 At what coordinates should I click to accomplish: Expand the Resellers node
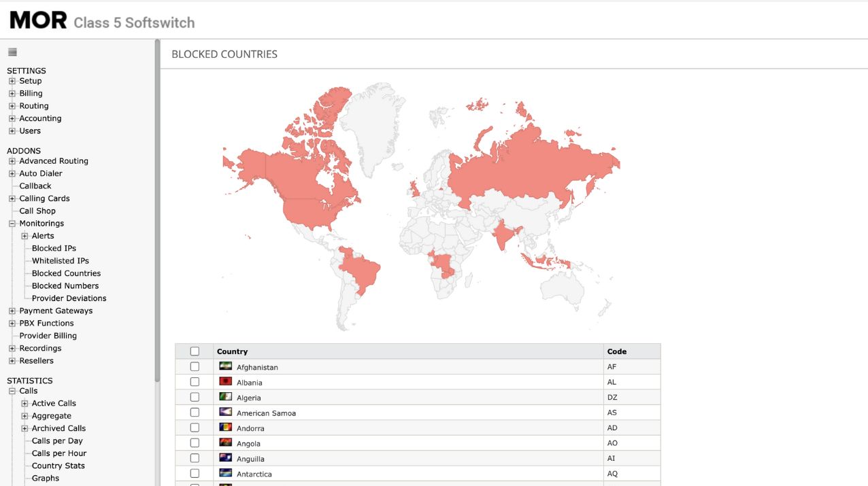[x=12, y=361]
